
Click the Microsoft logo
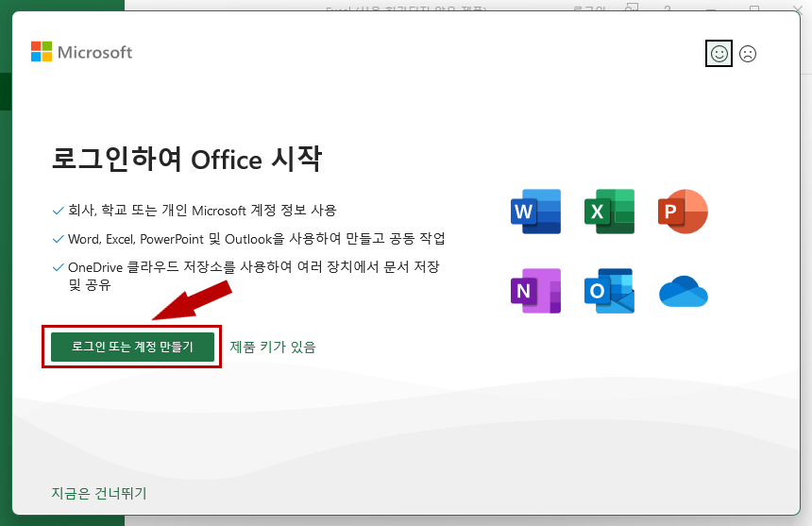[x=82, y=52]
